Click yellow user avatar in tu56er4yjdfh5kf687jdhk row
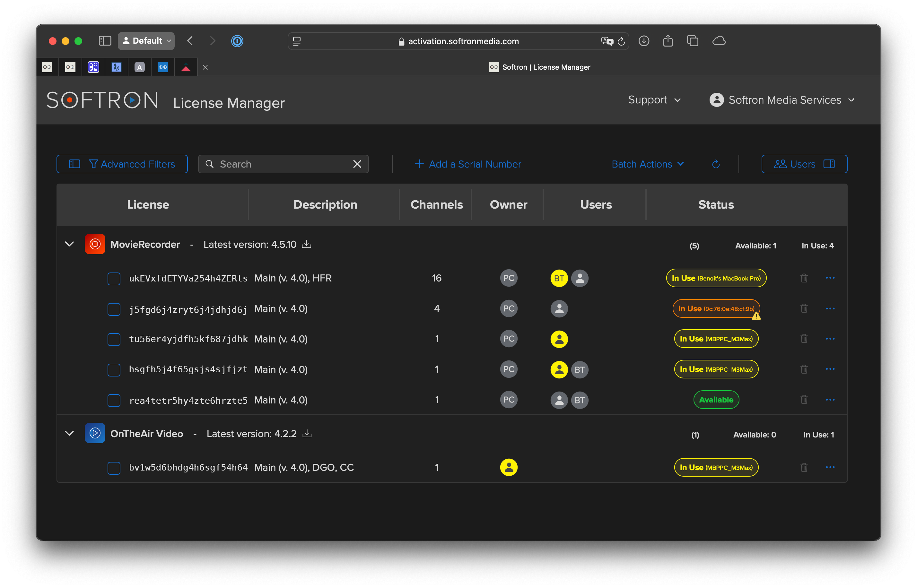917x588 pixels. [x=559, y=339]
